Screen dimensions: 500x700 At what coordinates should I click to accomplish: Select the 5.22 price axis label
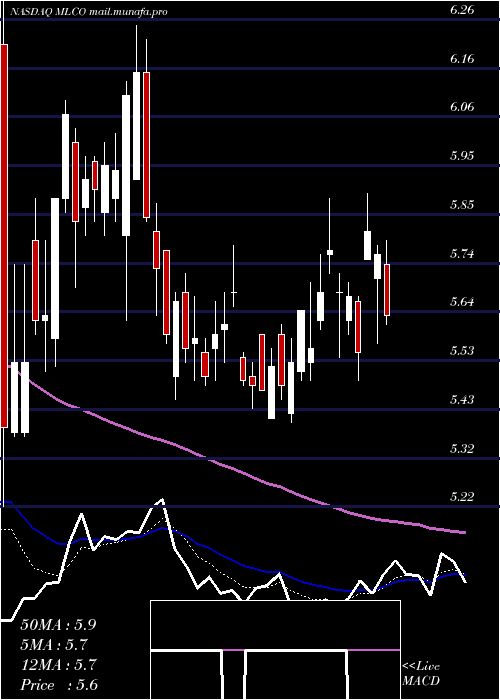[461, 496]
